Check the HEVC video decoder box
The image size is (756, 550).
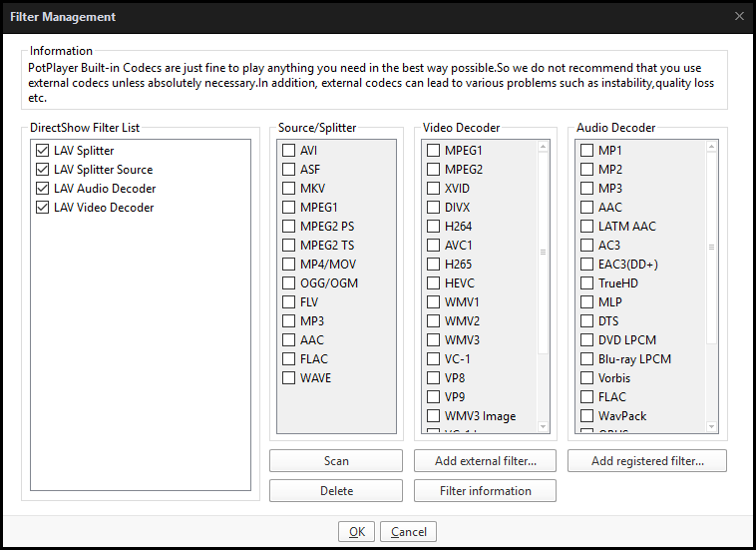[x=433, y=283]
